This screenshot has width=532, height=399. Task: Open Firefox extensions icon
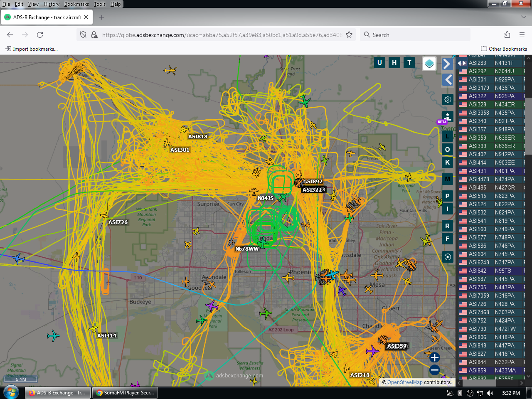click(x=507, y=35)
